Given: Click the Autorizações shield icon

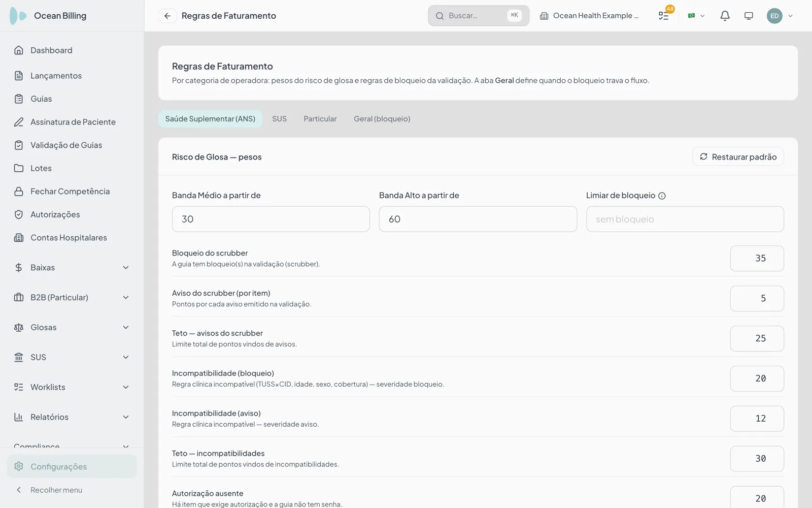Looking at the screenshot, I should click(19, 214).
